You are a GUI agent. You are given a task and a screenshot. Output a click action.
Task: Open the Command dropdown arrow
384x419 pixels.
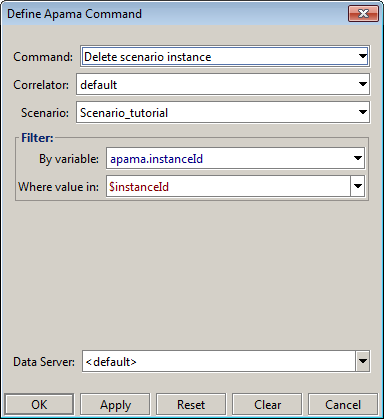coord(363,56)
